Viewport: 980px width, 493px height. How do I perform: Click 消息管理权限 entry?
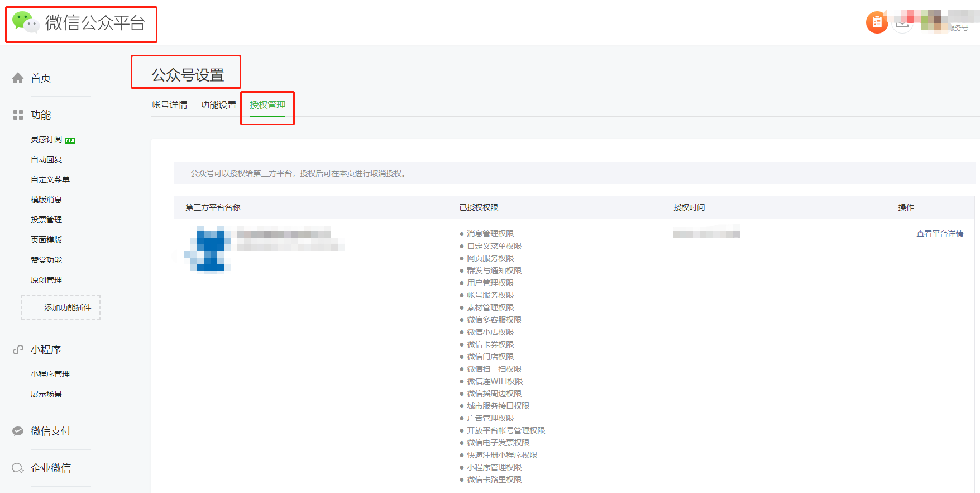click(490, 234)
